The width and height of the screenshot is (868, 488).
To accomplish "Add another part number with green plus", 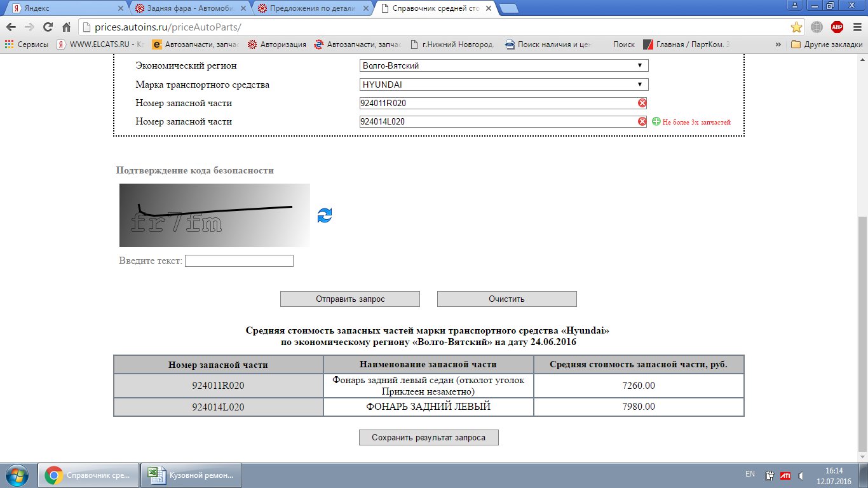I will pos(656,121).
